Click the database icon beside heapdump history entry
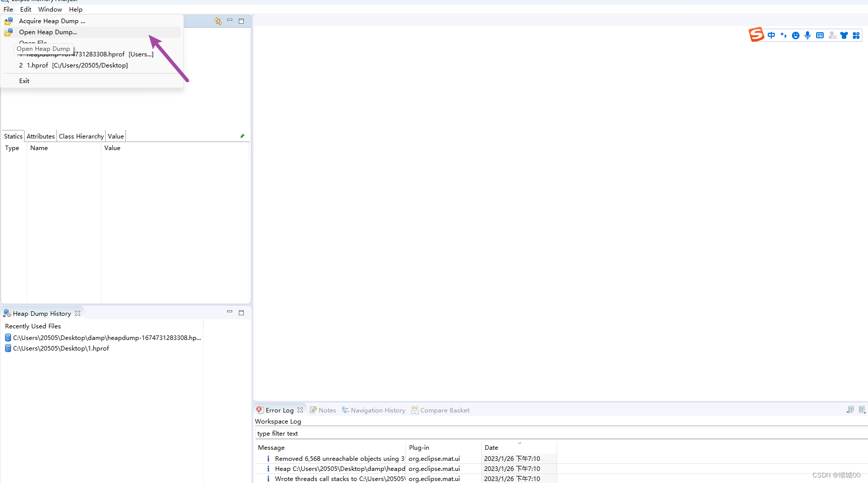Image resolution: width=868 pixels, height=483 pixels. click(x=8, y=338)
